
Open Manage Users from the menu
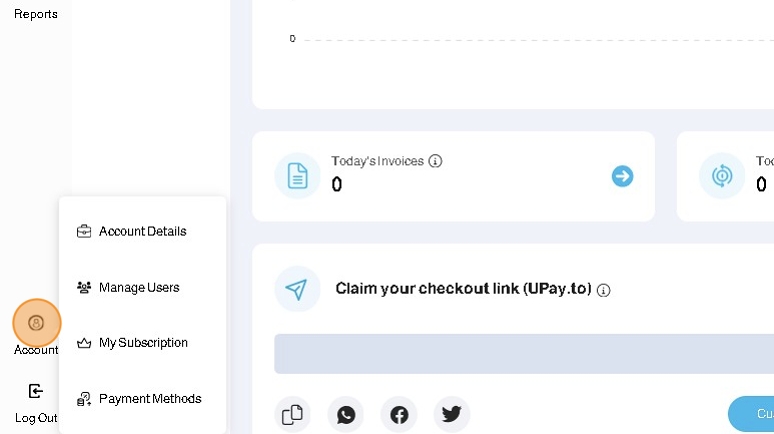139,287
